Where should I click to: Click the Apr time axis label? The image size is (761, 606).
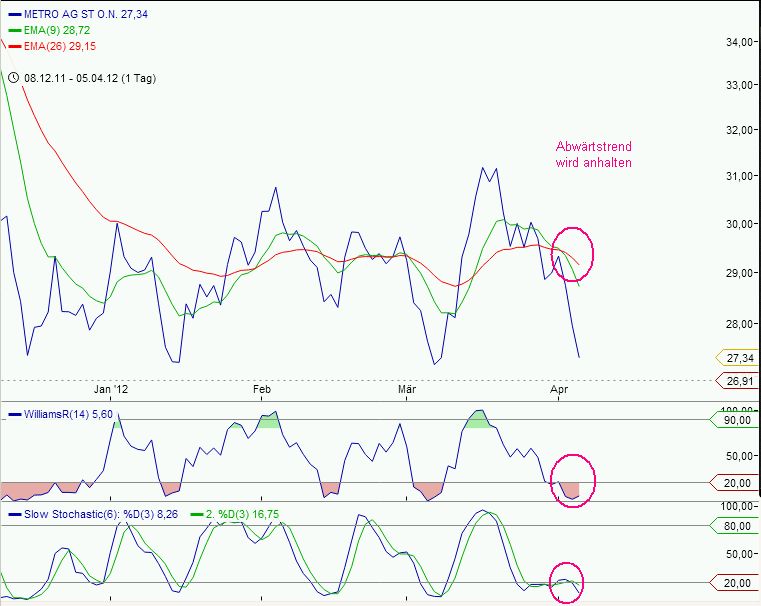[x=559, y=389]
